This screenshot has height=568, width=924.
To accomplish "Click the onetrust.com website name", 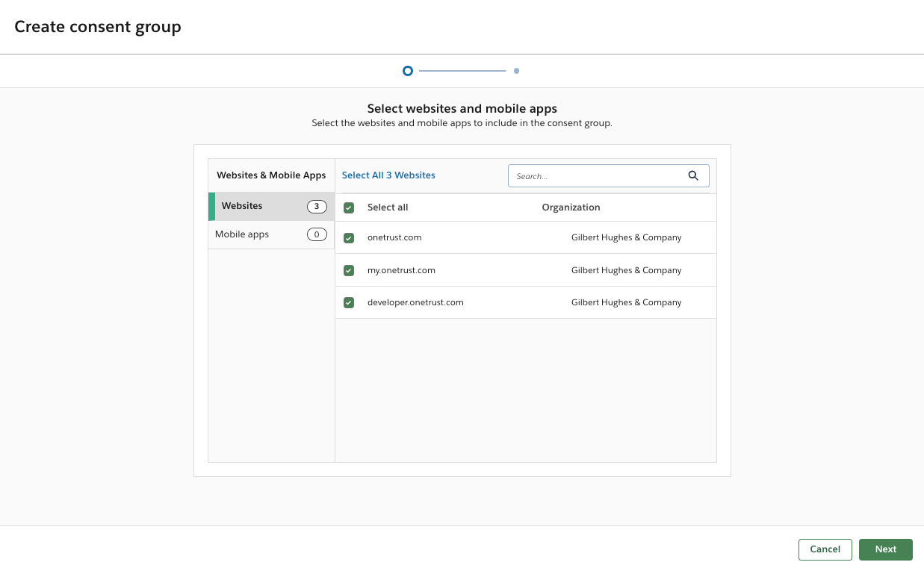I will coord(394,237).
